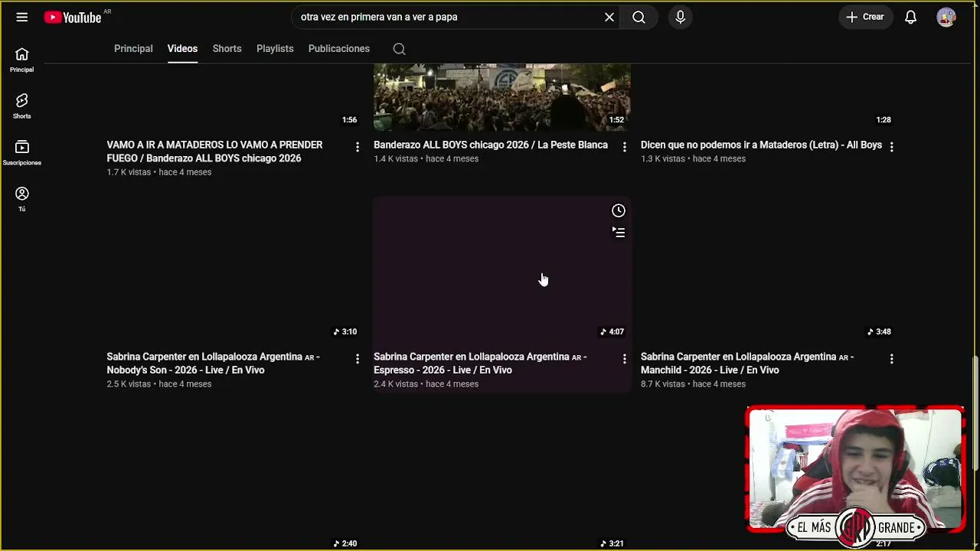Open options for Espresso video
This screenshot has height=551, width=980.
pos(624,358)
